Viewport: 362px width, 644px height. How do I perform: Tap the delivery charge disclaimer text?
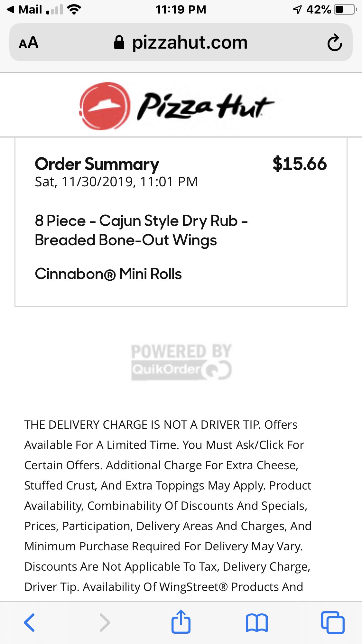coord(167,505)
